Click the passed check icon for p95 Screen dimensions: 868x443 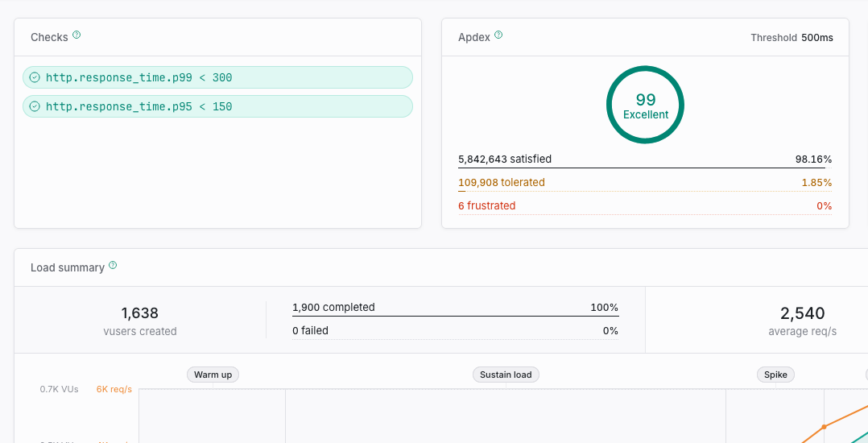(x=35, y=106)
